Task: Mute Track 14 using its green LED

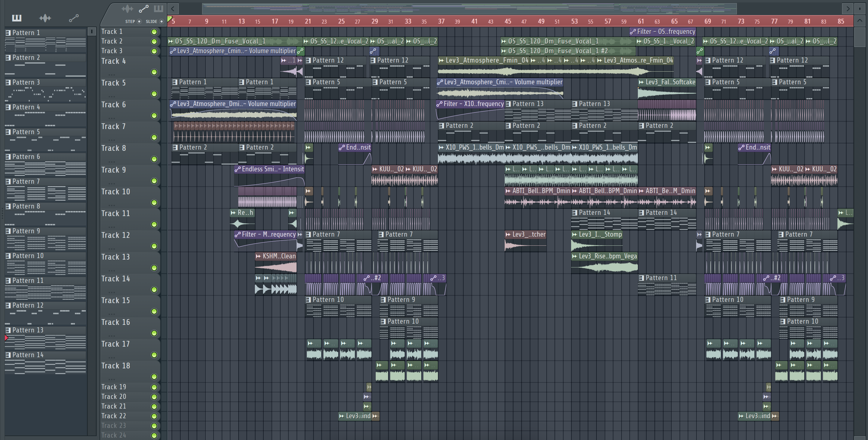Action: (154, 290)
